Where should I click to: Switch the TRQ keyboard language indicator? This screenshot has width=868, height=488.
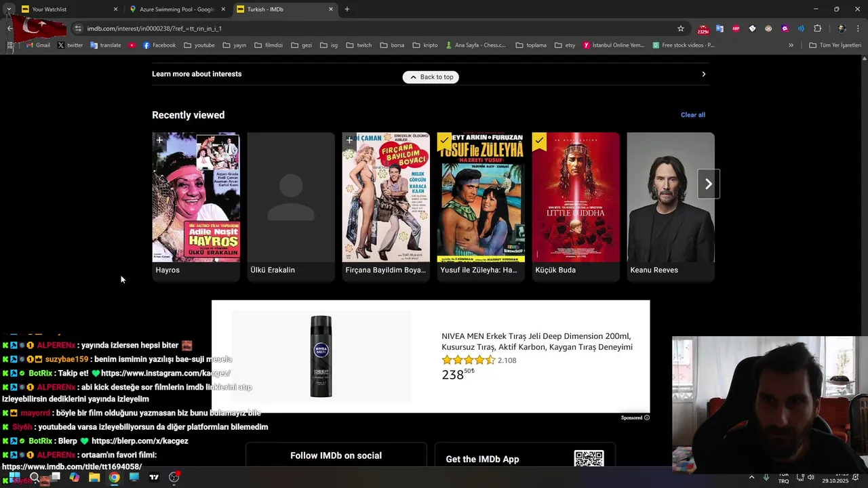point(783,479)
